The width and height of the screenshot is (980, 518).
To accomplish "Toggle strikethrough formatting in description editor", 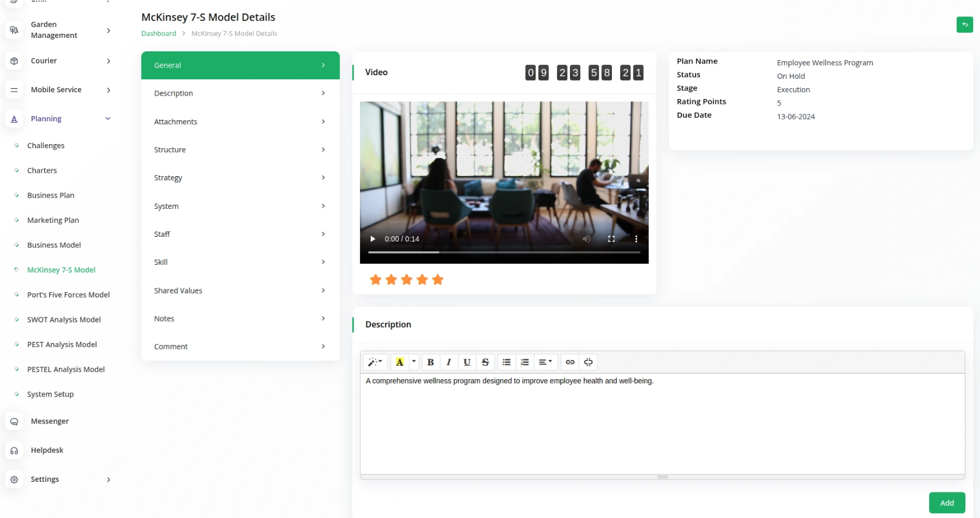I will (x=485, y=362).
